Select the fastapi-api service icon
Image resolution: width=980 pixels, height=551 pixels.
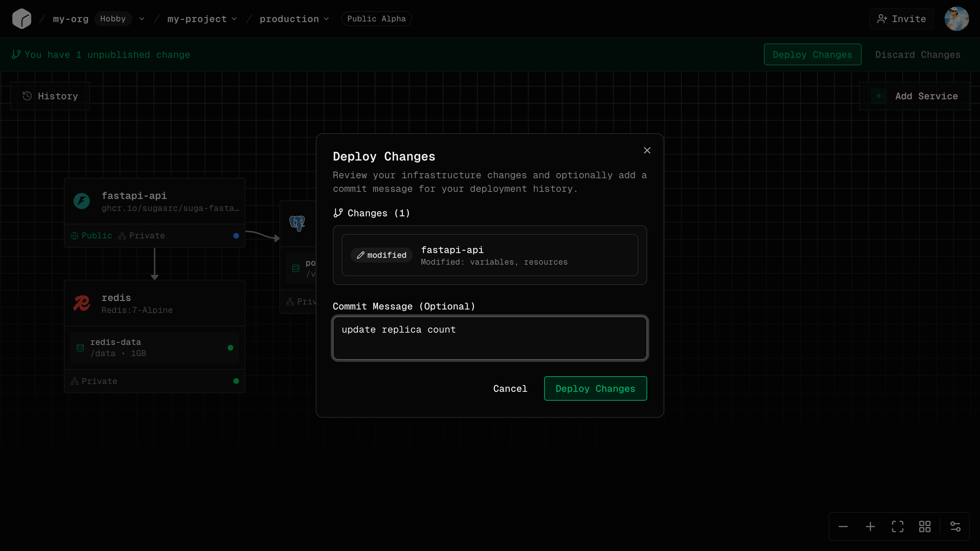pos(81,201)
